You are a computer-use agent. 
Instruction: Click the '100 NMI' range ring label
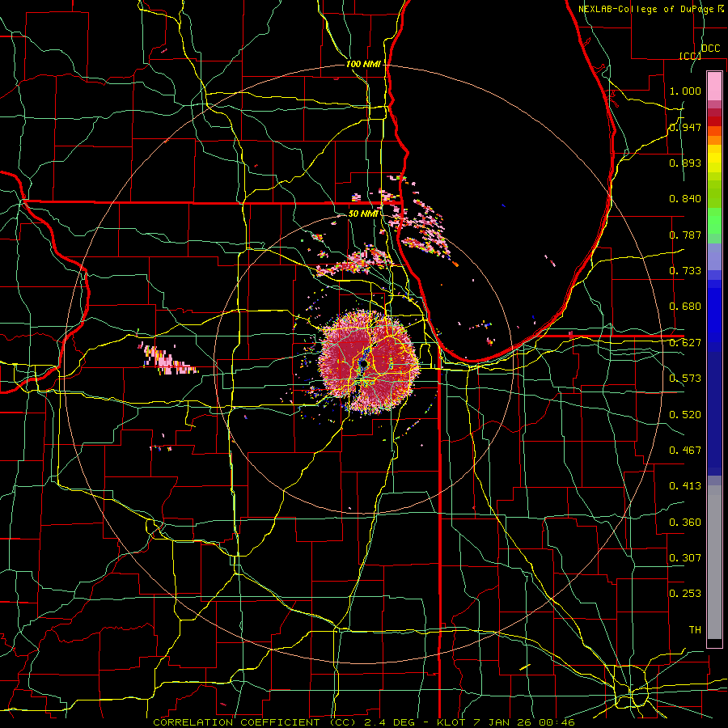click(x=363, y=64)
